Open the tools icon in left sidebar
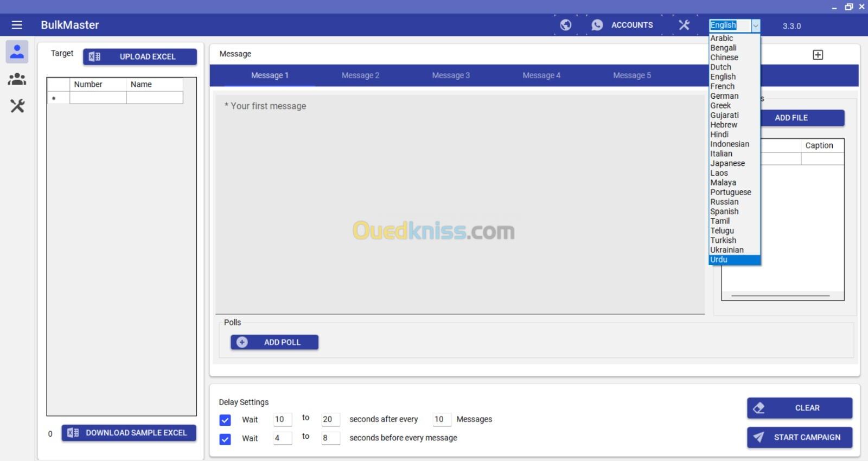The width and height of the screenshot is (868, 461). click(x=17, y=106)
